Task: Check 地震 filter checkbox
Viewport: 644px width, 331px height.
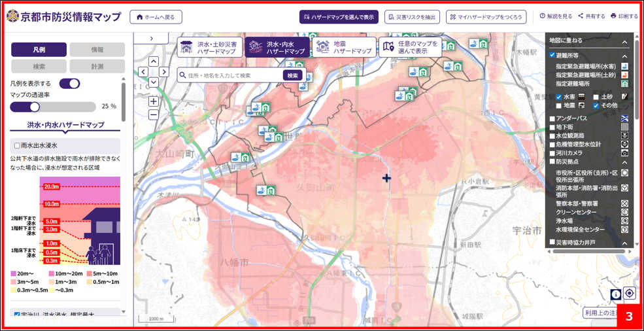Action: [x=559, y=106]
